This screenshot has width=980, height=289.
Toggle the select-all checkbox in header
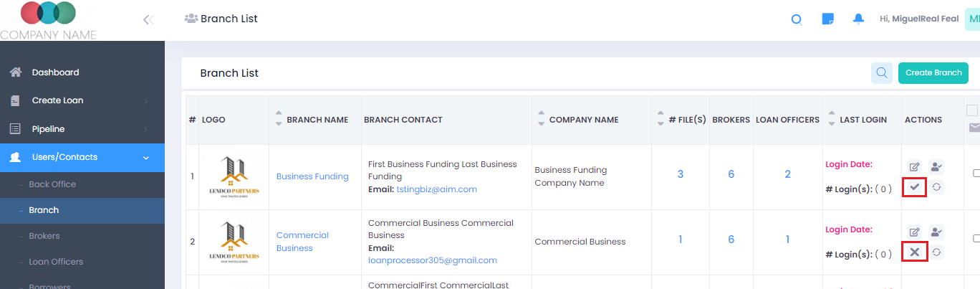tap(972, 110)
